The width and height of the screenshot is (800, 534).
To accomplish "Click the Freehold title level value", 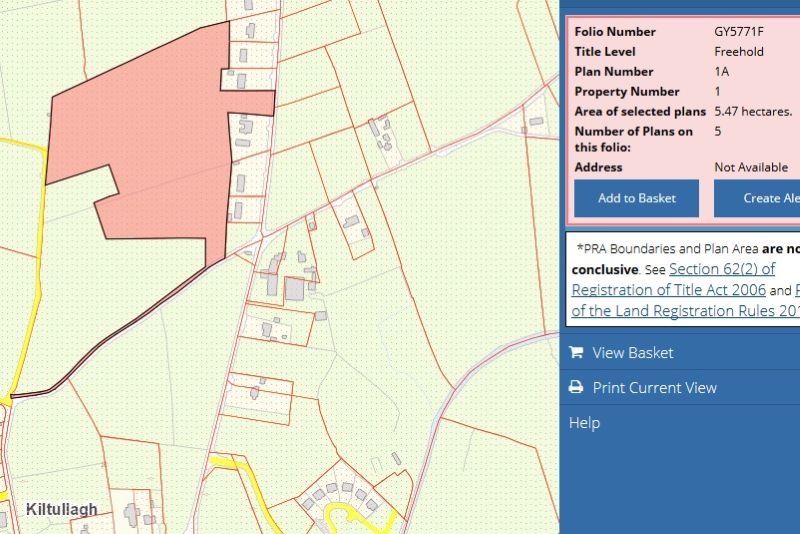I will tap(739, 52).
